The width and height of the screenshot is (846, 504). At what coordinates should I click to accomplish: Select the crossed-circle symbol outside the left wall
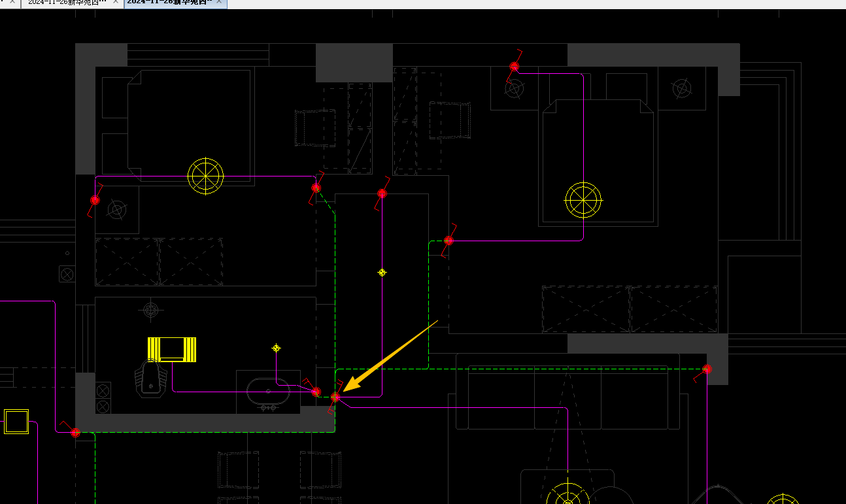pyautogui.click(x=67, y=274)
